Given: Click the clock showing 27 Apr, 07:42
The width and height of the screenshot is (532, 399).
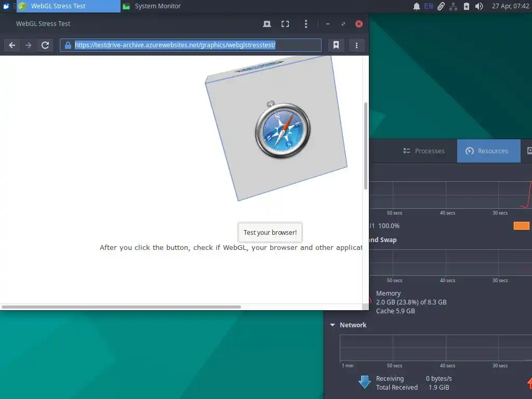Looking at the screenshot, I should [x=510, y=6].
